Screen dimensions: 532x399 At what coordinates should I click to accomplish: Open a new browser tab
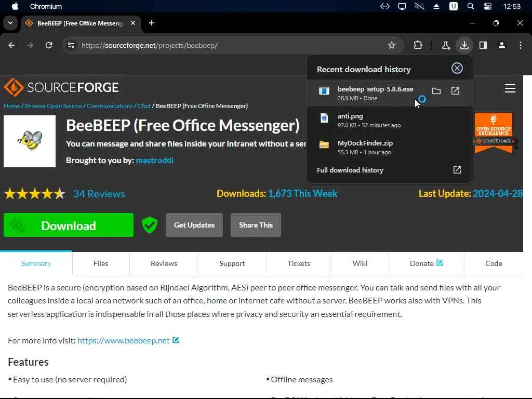pyautogui.click(x=152, y=23)
